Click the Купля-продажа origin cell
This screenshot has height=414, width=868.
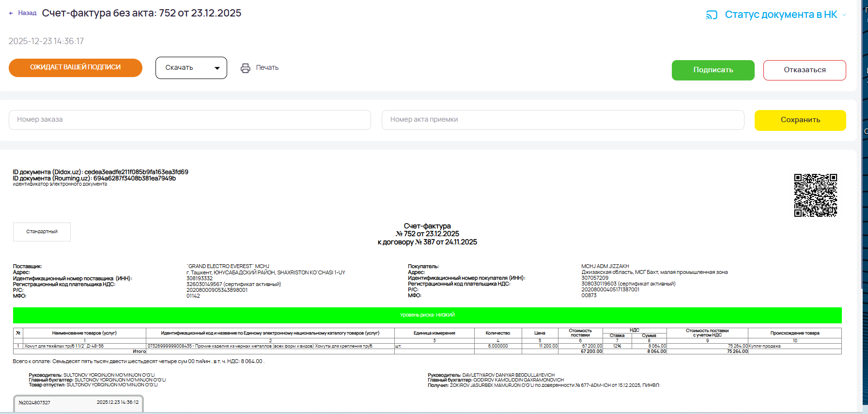[x=795, y=346]
